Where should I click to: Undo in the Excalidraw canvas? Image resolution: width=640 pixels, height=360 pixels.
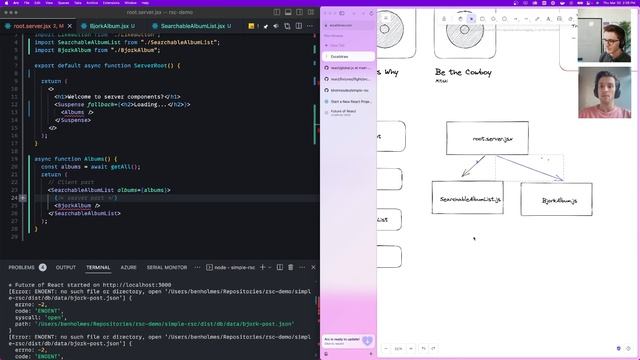pyautogui.click(x=424, y=349)
